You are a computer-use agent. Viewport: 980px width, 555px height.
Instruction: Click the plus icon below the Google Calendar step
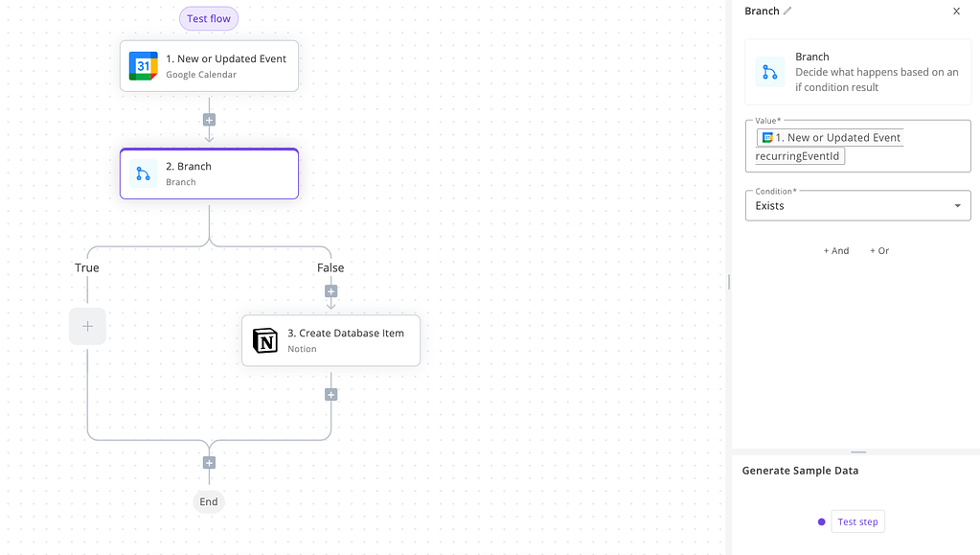pos(209,120)
